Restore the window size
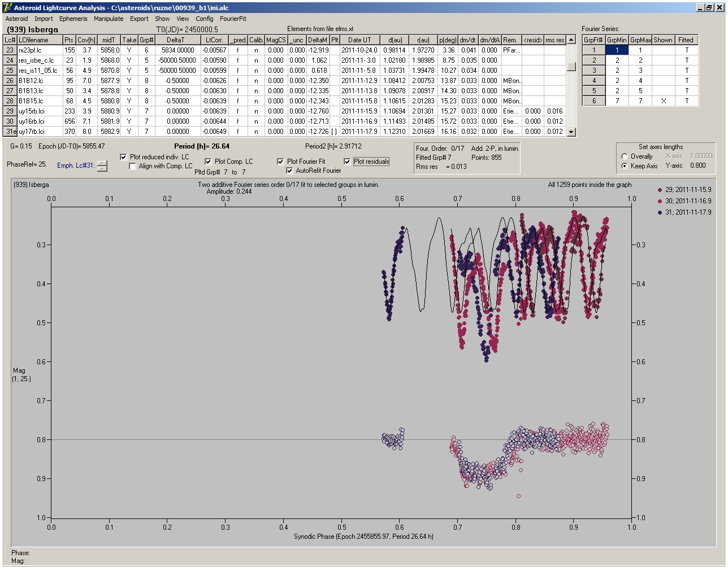The width and height of the screenshot is (728, 567). [x=709, y=7]
